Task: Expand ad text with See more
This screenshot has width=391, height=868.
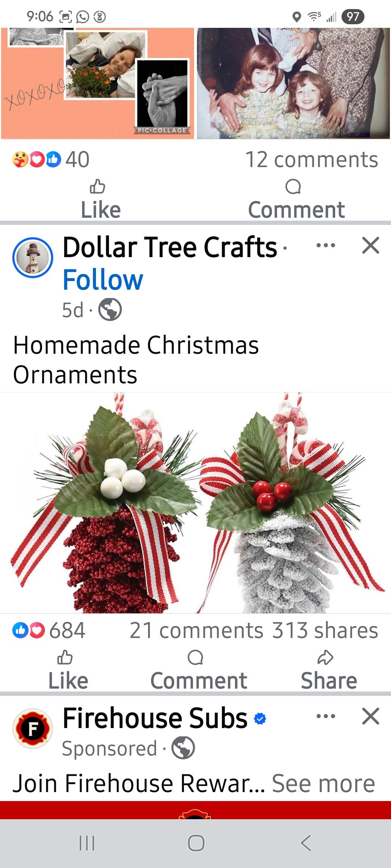Action: [323, 784]
